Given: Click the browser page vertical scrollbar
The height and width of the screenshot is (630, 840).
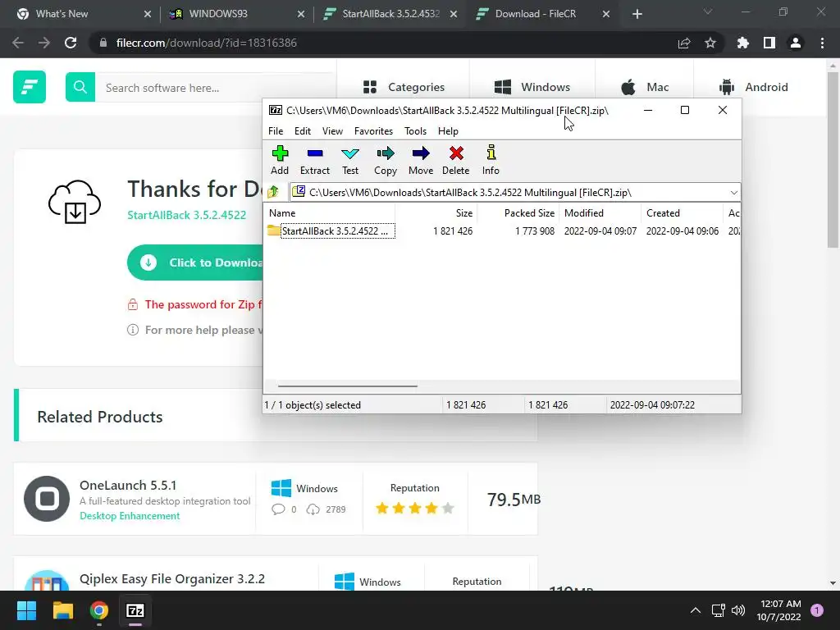Looking at the screenshot, I should click(832, 161).
